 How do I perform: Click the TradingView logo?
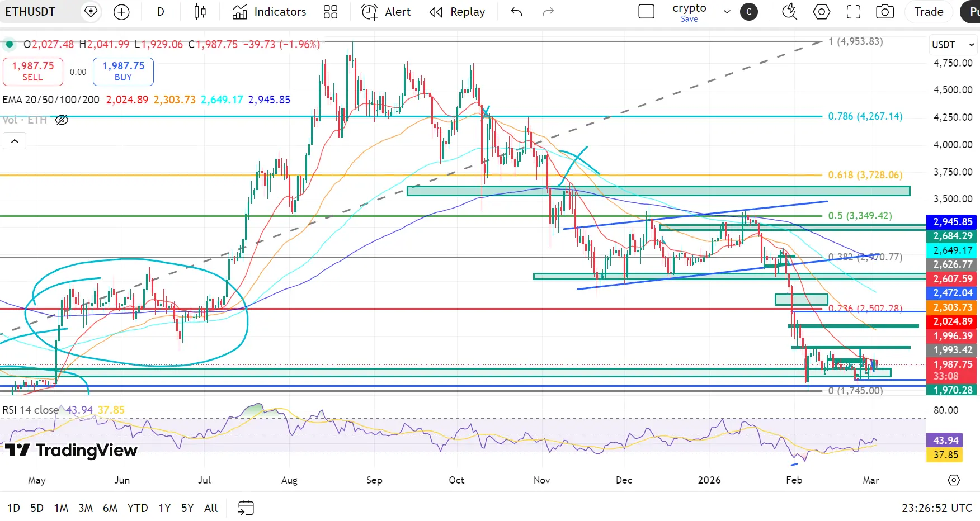click(71, 451)
